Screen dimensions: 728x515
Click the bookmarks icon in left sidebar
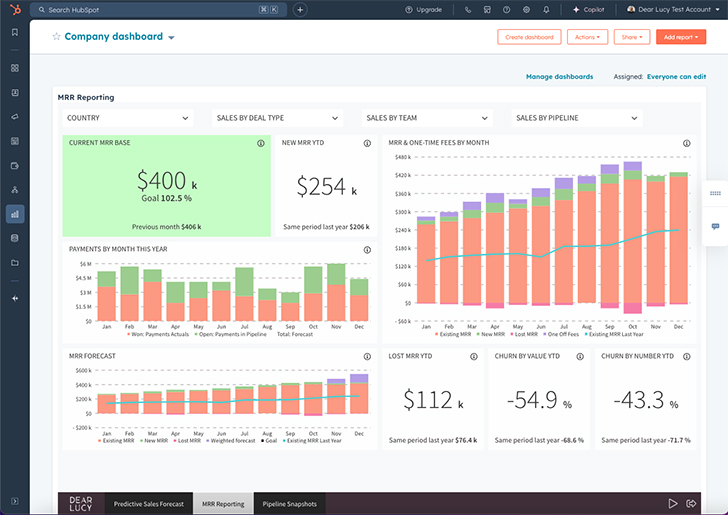[x=14, y=32]
